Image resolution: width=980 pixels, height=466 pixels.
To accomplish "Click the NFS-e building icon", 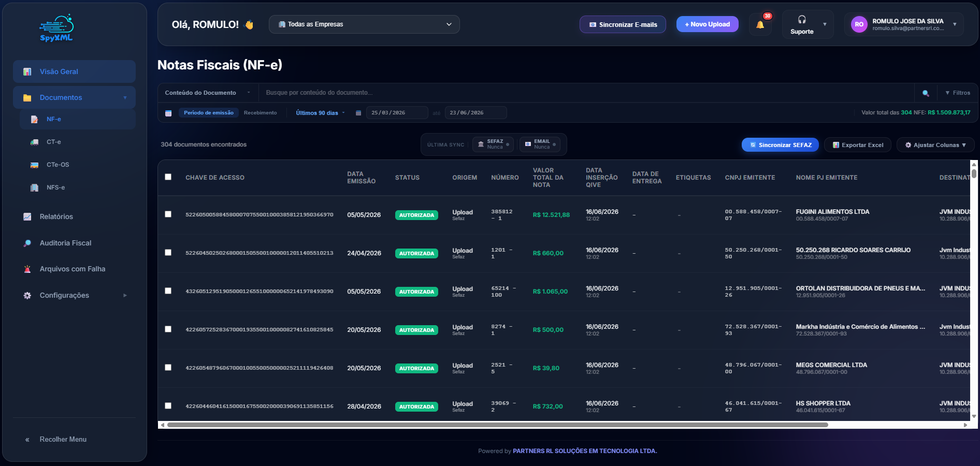I will pyautogui.click(x=34, y=187).
